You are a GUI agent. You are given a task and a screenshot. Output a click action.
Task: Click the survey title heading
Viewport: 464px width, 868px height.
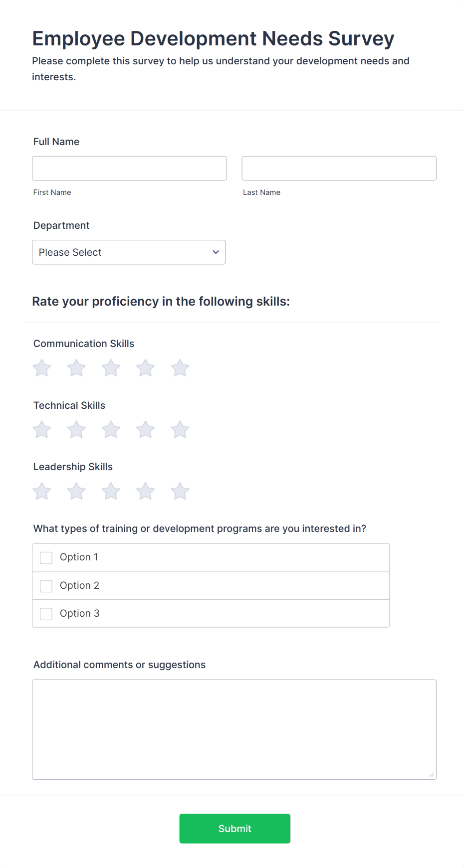213,38
